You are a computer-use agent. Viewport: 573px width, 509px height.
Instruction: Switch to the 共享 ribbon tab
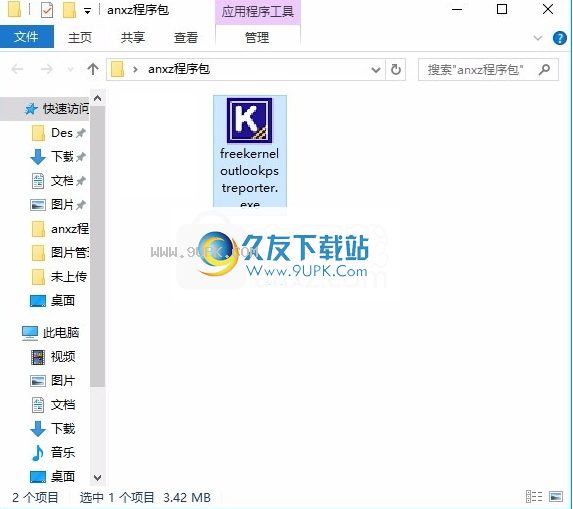[x=133, y=37]
